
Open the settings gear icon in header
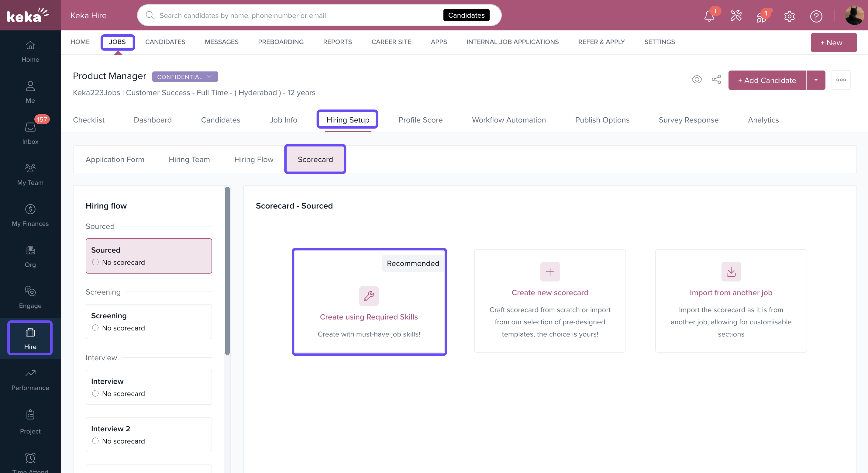click(789, 16)
